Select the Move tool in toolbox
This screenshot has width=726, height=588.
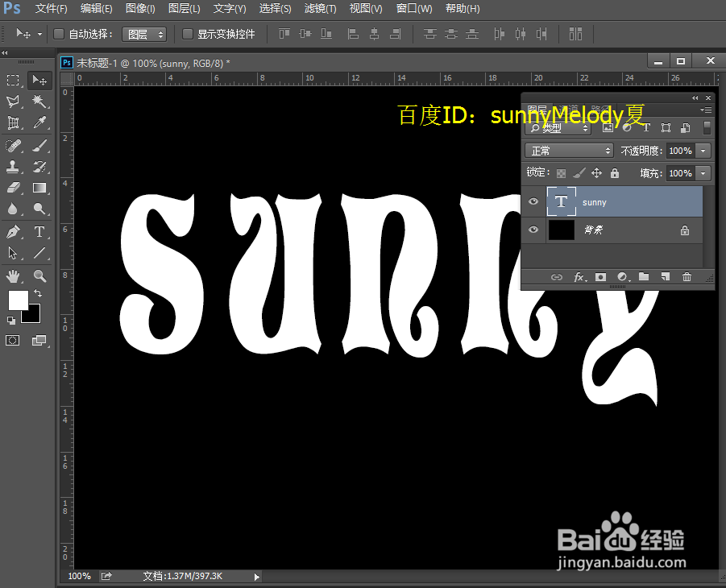point(39,81)
